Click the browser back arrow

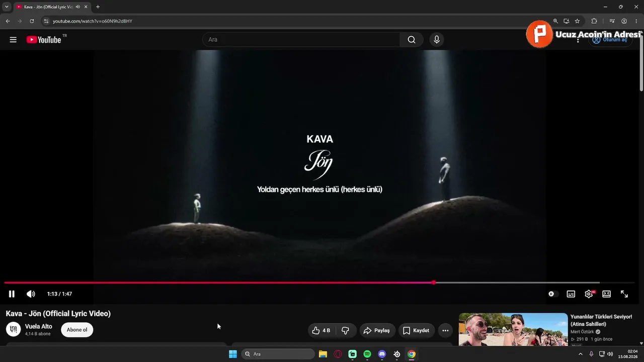click(8, 21)
